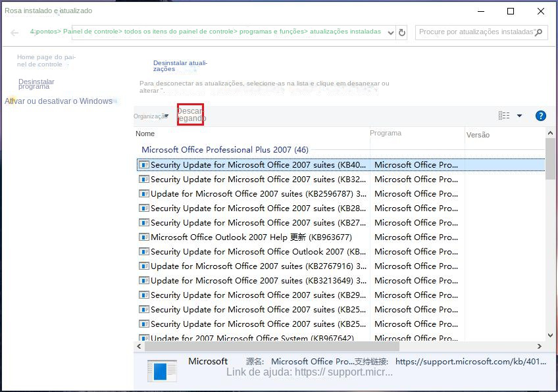Click the horizontal scrollbar thumb
The height and width of the screenshot is (392, 558).
[x=272, y=346]
